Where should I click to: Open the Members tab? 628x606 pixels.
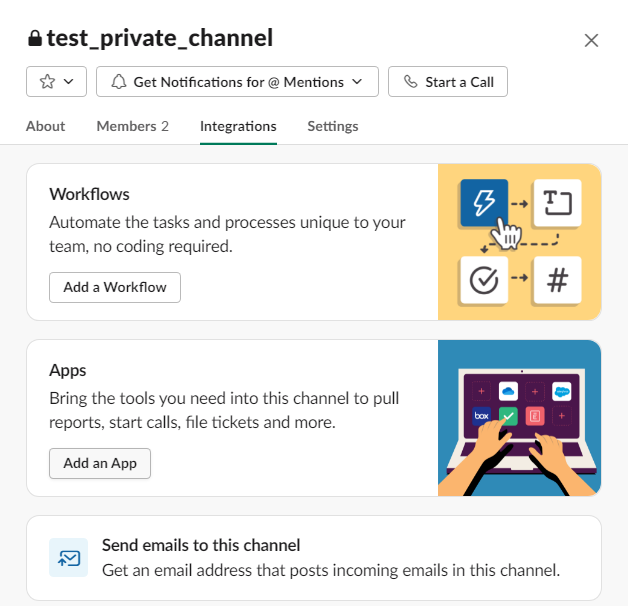point(133,126)
